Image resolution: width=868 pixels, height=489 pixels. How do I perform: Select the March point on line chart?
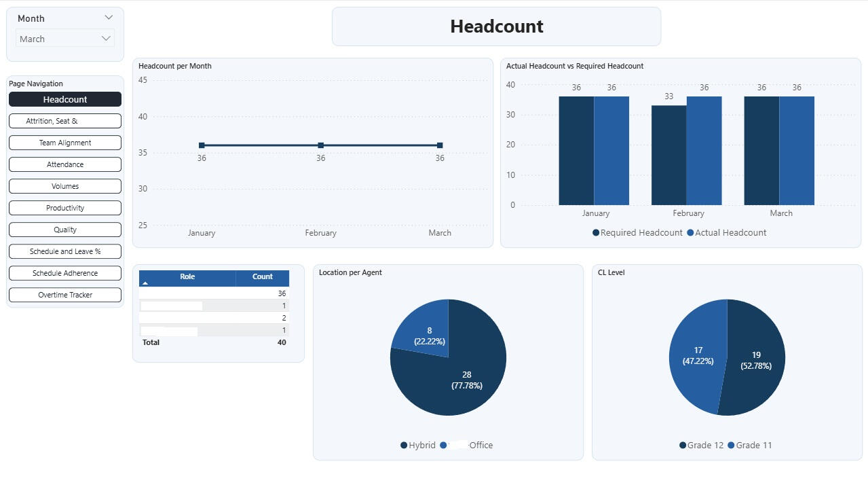[x=440, y=145]
